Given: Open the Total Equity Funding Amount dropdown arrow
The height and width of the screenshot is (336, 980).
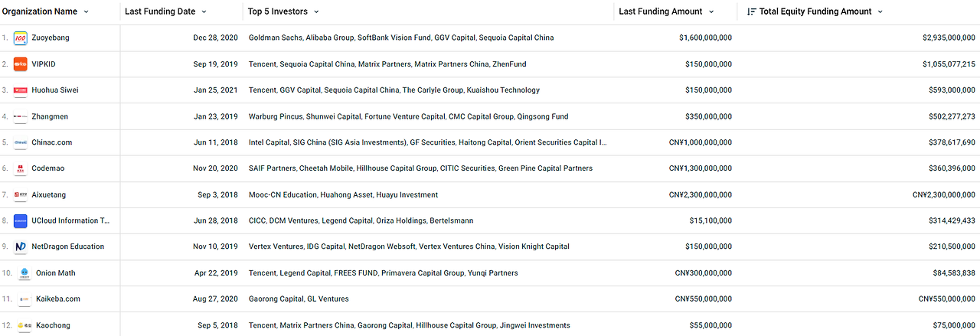Looking at the screenshot, I should (880, 12).
